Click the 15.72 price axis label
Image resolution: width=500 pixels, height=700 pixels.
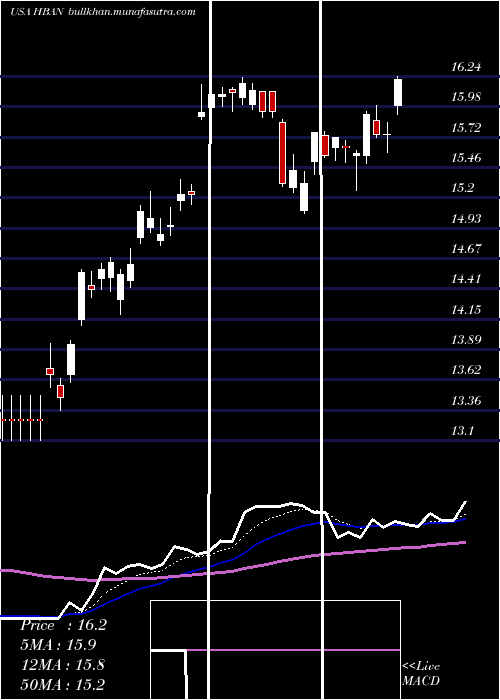click(x=466, y=128)
